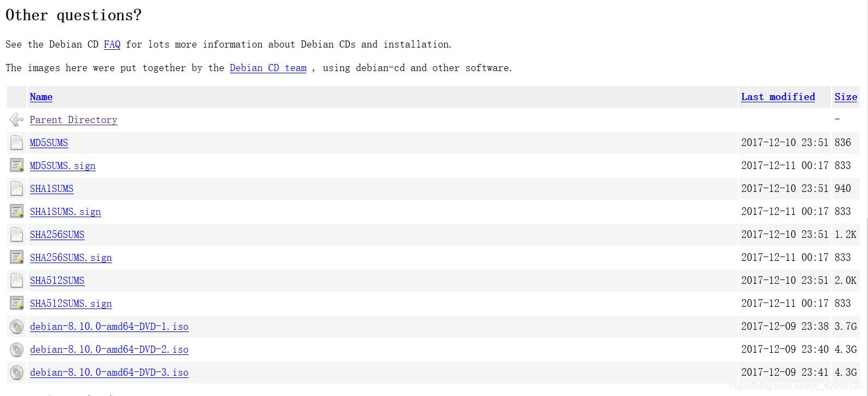This screenshot has height=396, width=868.
Task: Open the Debian CD team link
Action: [268, 68]
